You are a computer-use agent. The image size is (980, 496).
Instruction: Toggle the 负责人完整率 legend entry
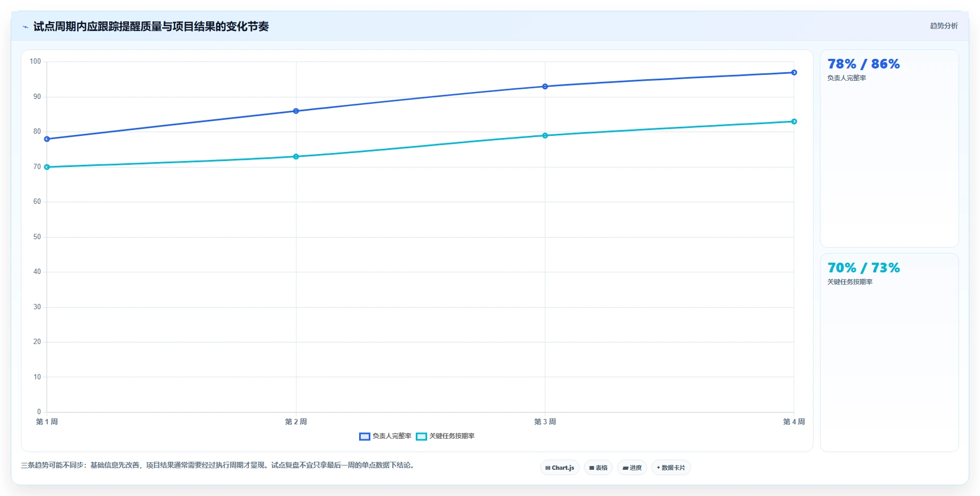click(x=385, y=436)
